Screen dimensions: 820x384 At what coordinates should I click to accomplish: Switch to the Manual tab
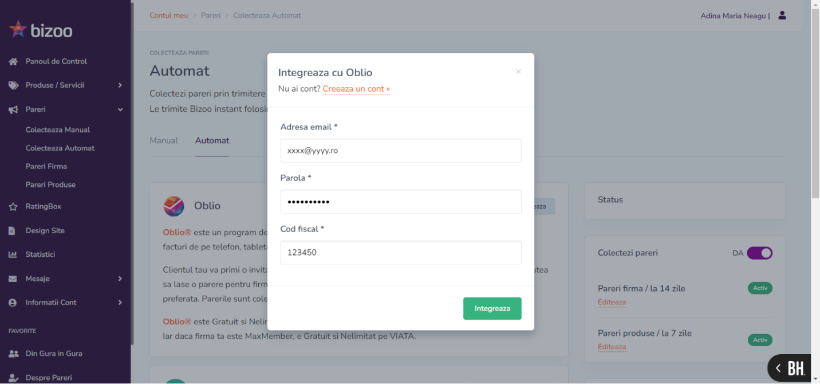164,141
